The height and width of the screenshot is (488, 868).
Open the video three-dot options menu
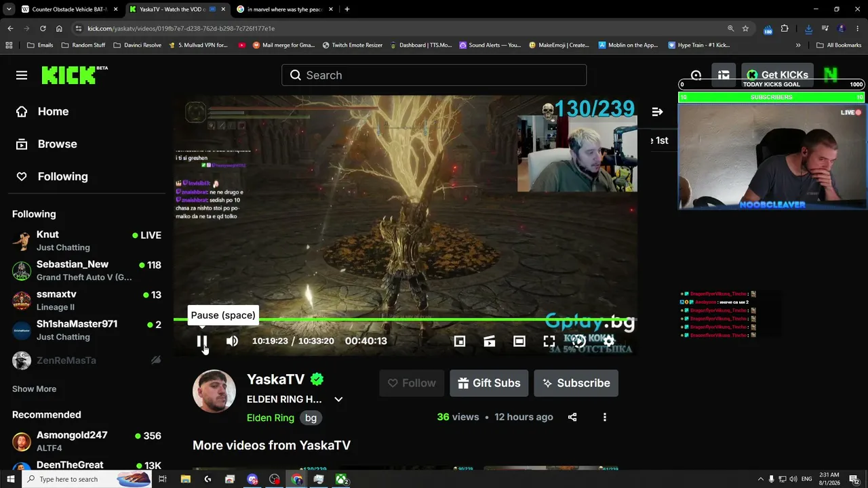pos(605,417)
